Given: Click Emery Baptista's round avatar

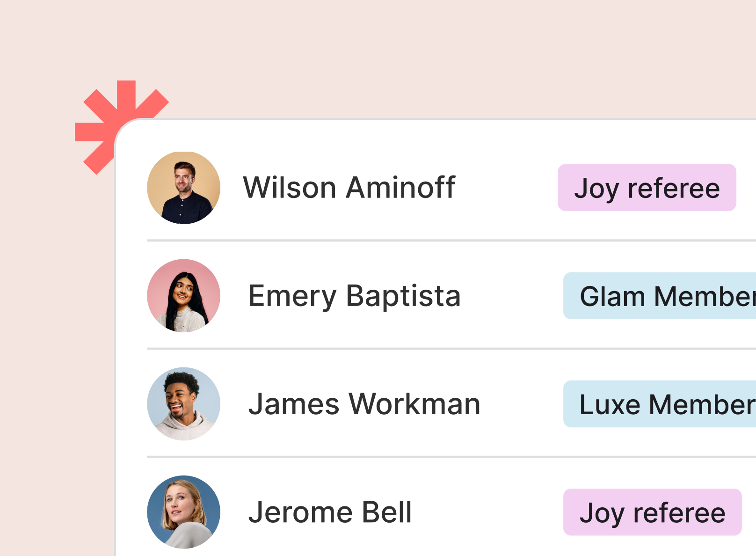Looking at the screenshot, I should point(183,296).
